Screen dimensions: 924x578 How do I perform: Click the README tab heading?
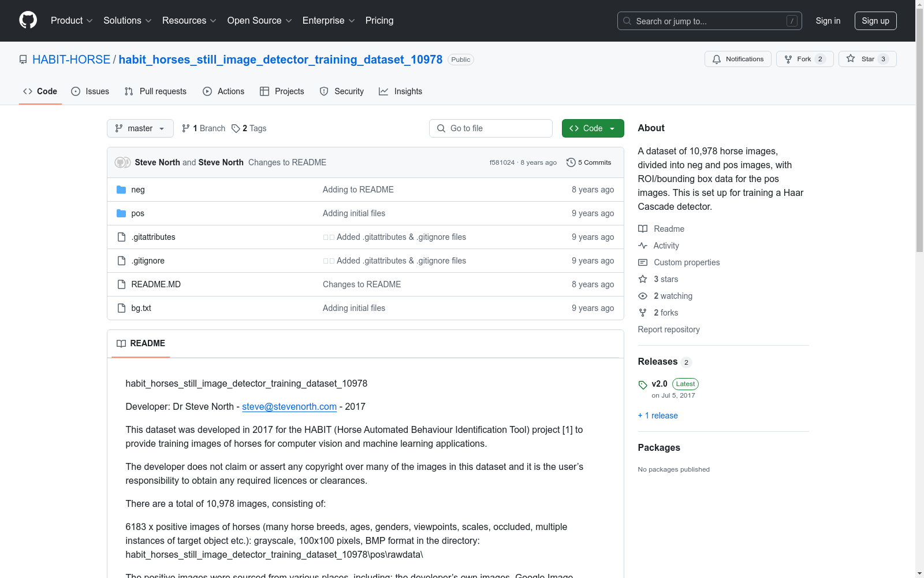tap(141, 343)
